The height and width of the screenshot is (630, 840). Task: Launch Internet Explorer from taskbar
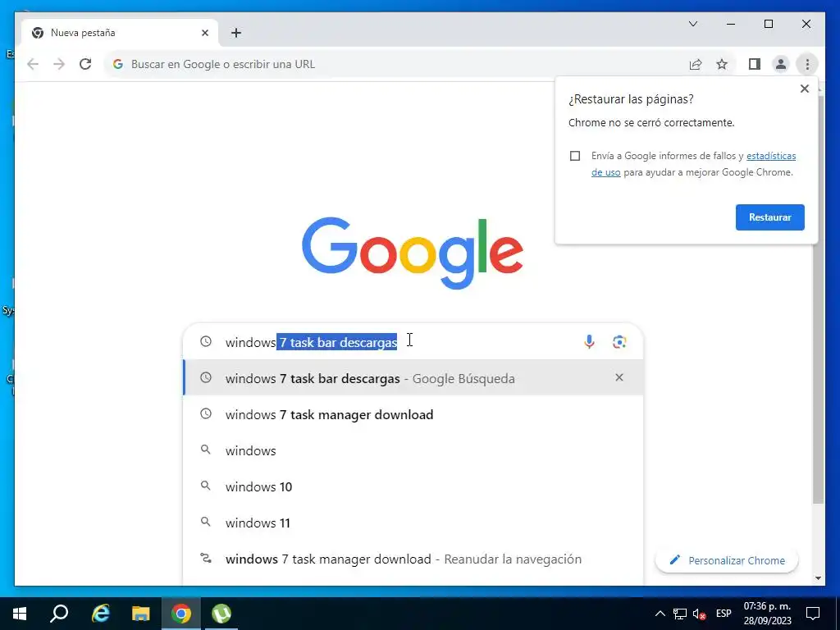100,614
